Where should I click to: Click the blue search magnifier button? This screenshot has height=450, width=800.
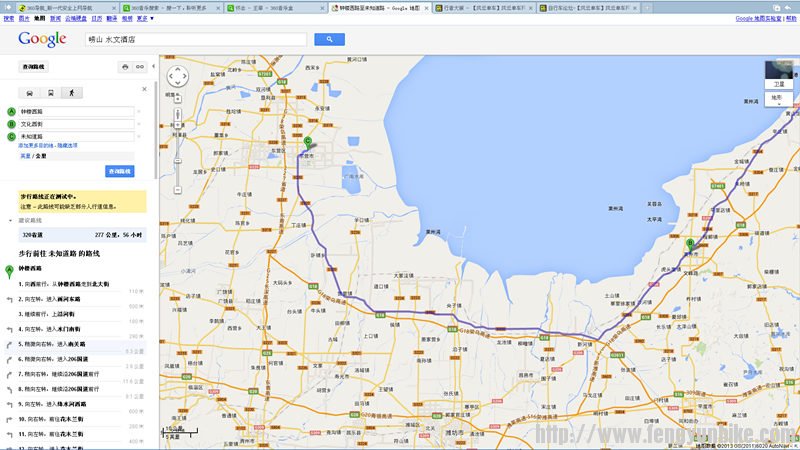click(x=329, y=39)
